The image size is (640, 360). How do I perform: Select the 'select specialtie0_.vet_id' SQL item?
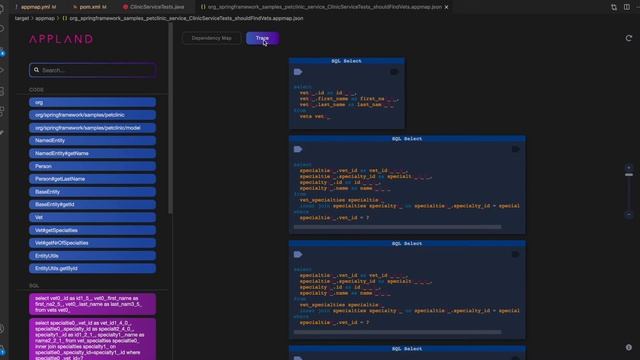click(92, 340)
